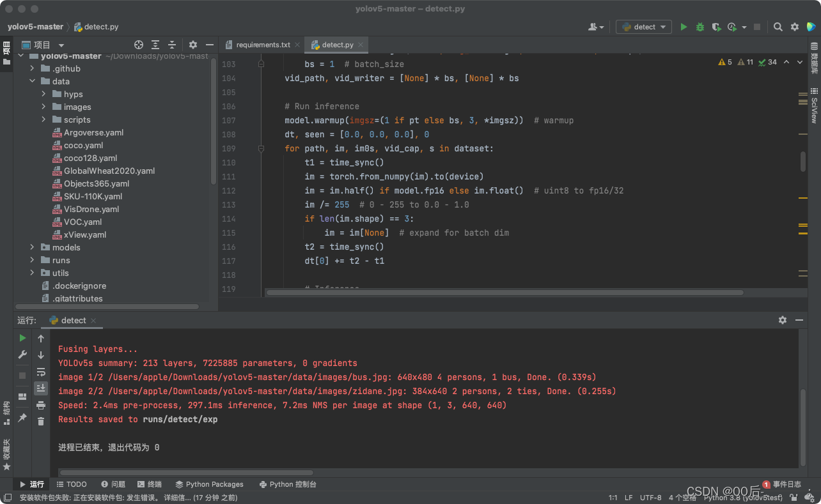Run the detect configuration from the top toolbar

pos(684,27)
